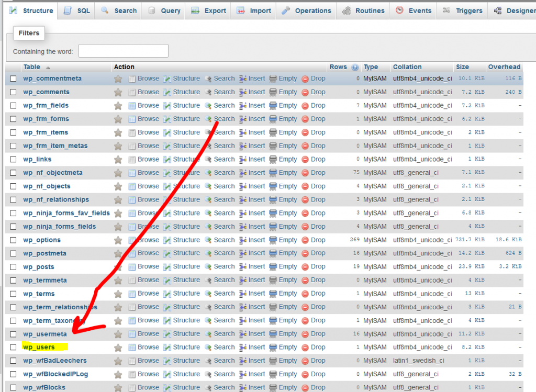
Task: Click the favorite star for wp_frm_fields
Action: tap(118, 106)
